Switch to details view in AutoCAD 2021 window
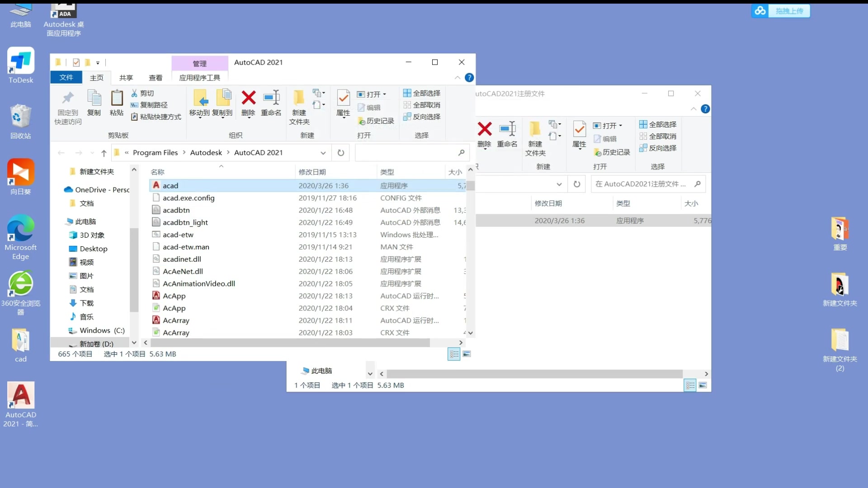868x488 pixels. 454,354
